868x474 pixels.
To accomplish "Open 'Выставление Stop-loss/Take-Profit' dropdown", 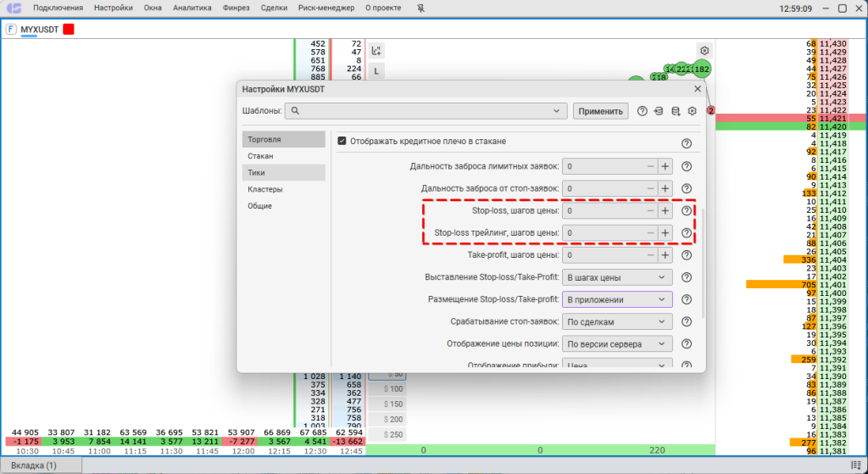I will (617, 277).
